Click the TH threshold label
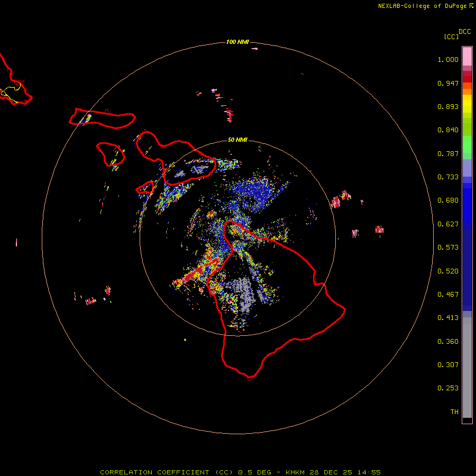 [x=454, y=412]
